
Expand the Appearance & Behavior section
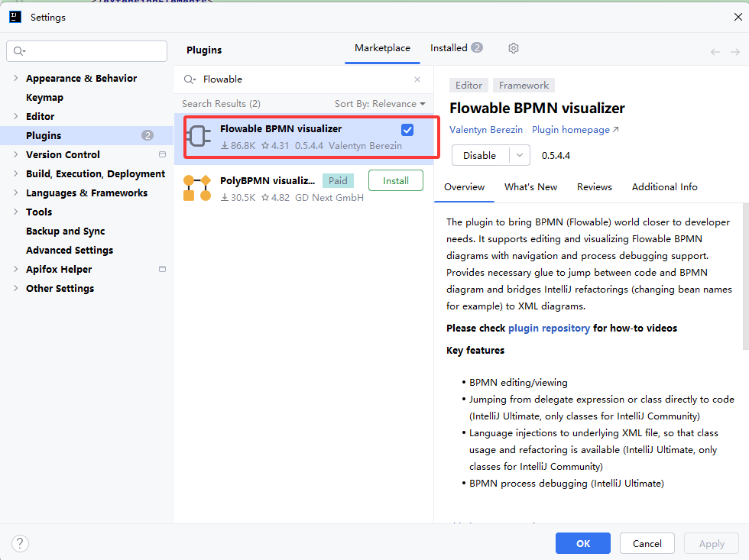point(17,78)
